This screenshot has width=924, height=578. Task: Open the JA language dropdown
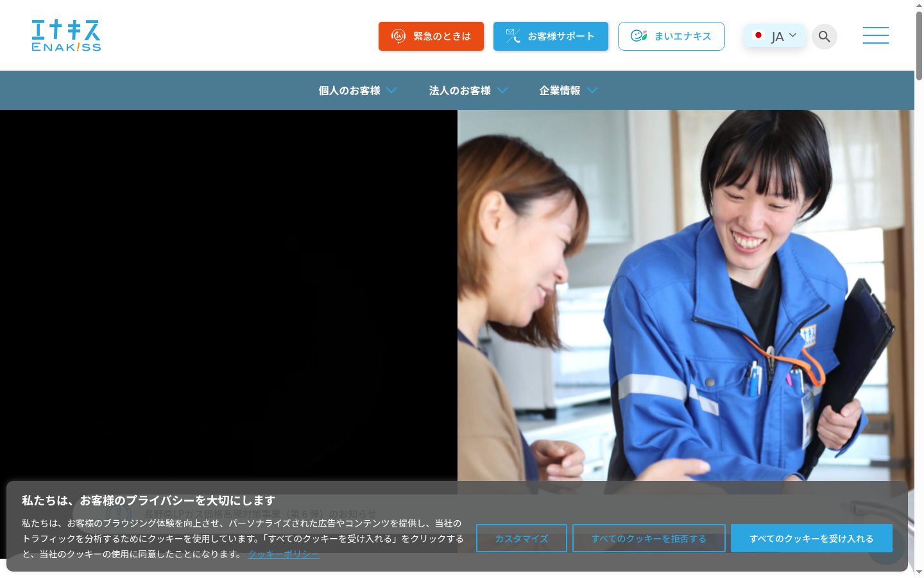[x=774, y=36]
